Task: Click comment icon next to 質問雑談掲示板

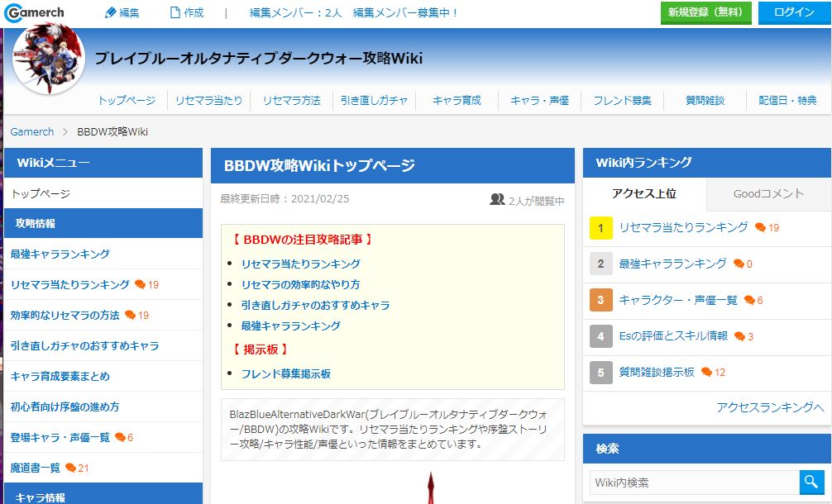Action: coord(706,372)
